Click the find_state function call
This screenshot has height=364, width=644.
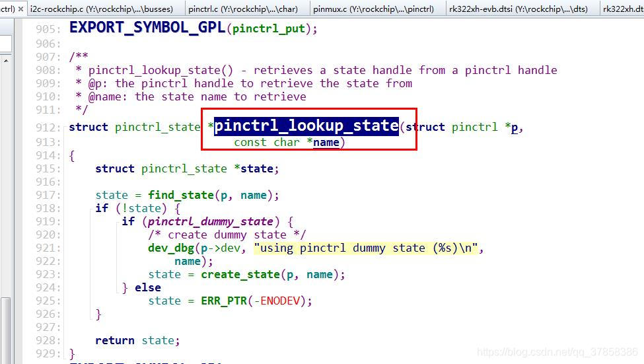[181, 195]
